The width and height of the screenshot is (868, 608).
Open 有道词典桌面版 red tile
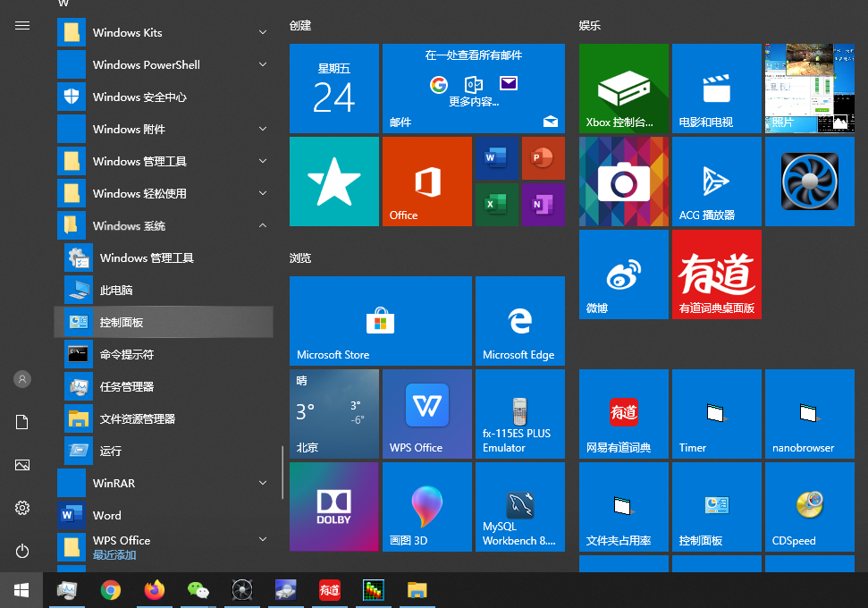pyautogui.click(x=717, y=274)
